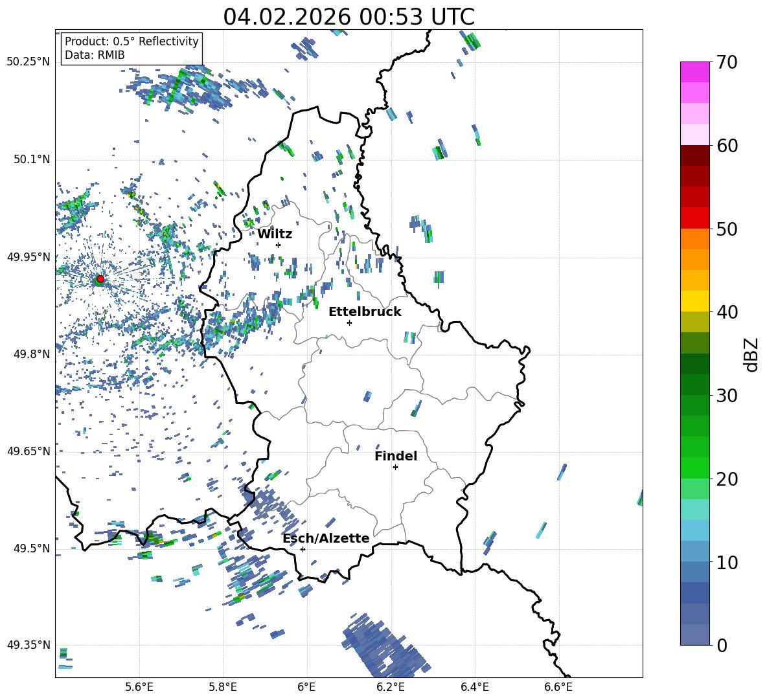Click the Data: RMIB text
Image resolution: width=767 pixels, height=700 pixels.
click(95, 55)
